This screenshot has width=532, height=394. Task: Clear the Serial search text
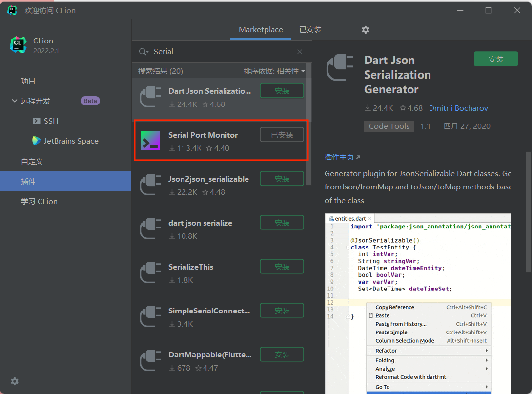pos(300,52)
